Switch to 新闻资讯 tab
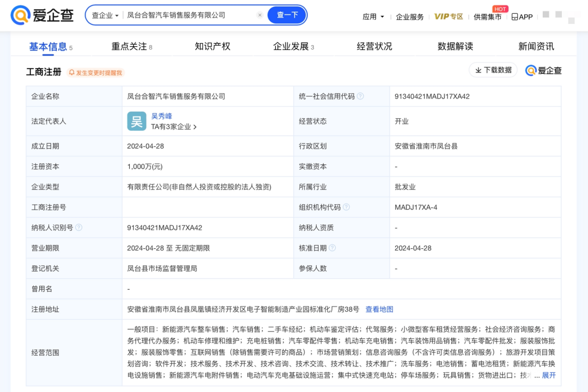The image size is (588, 392). pos(536,46)
